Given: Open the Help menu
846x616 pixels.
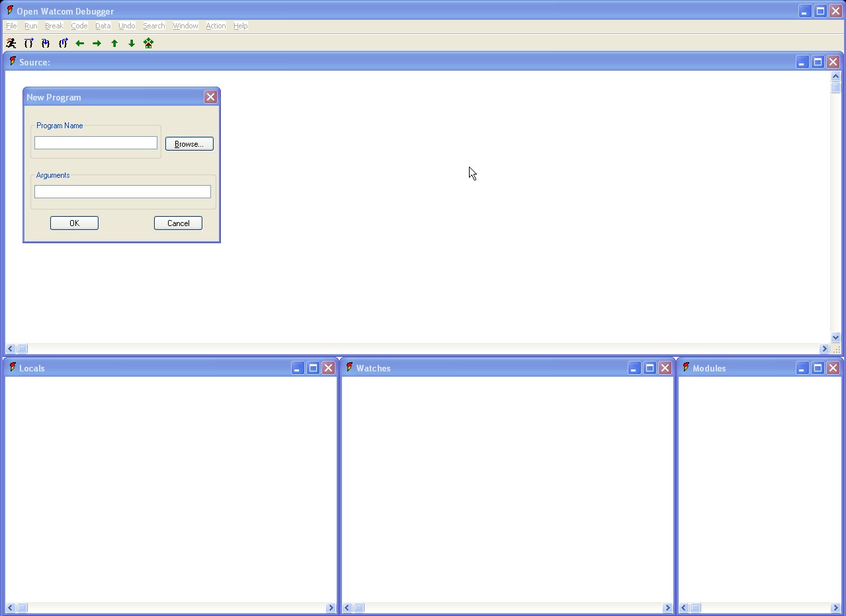Looking at the screenshot, I should [241, 26].
